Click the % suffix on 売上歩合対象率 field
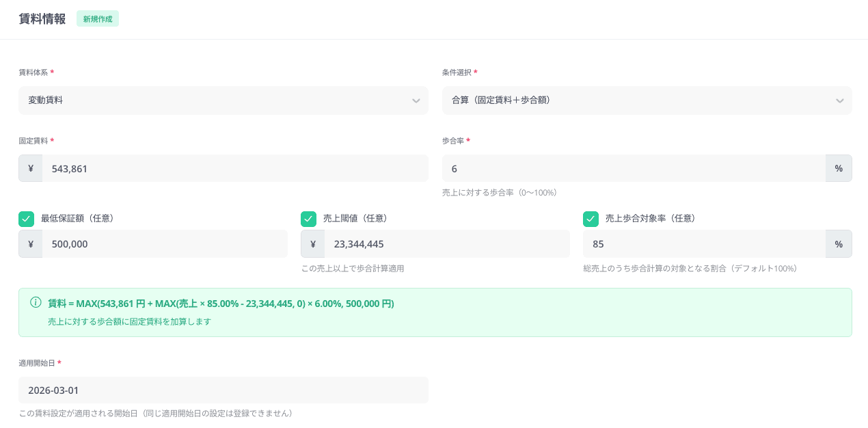Image resolution: width=868 pixels, height=428 pixels. (x=839, y=243)
